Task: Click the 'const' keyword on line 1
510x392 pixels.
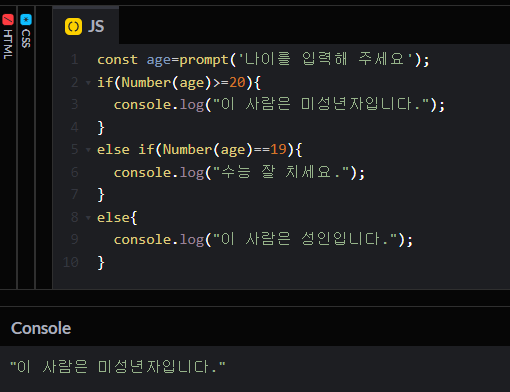Action: [117, 60]
